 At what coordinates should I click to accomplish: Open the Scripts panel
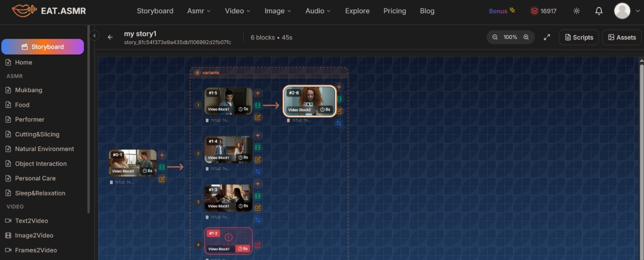tap(579, 37)
